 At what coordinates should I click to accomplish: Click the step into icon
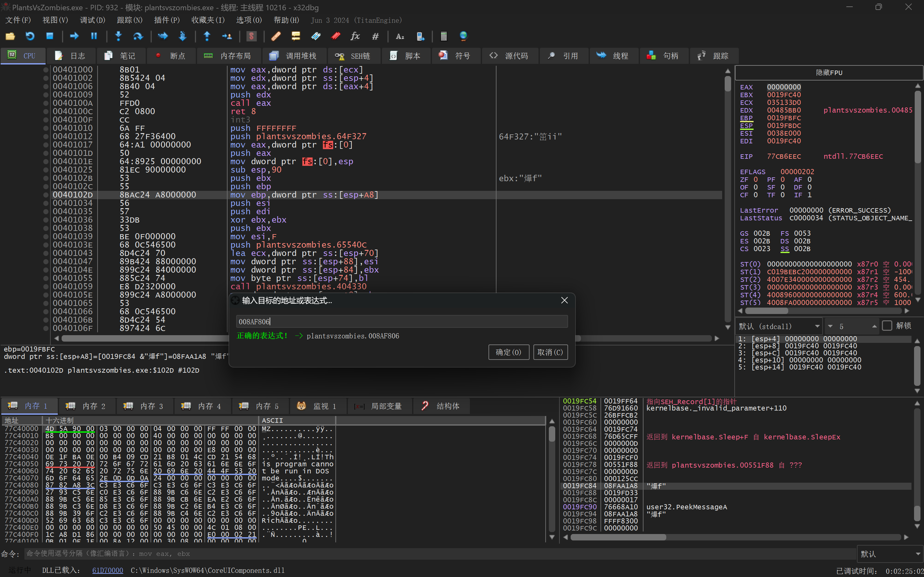[118, 36]
